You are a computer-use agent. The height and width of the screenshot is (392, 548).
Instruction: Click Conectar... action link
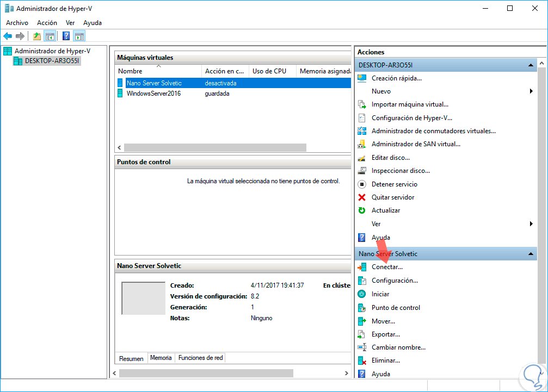tap(387, 267)
